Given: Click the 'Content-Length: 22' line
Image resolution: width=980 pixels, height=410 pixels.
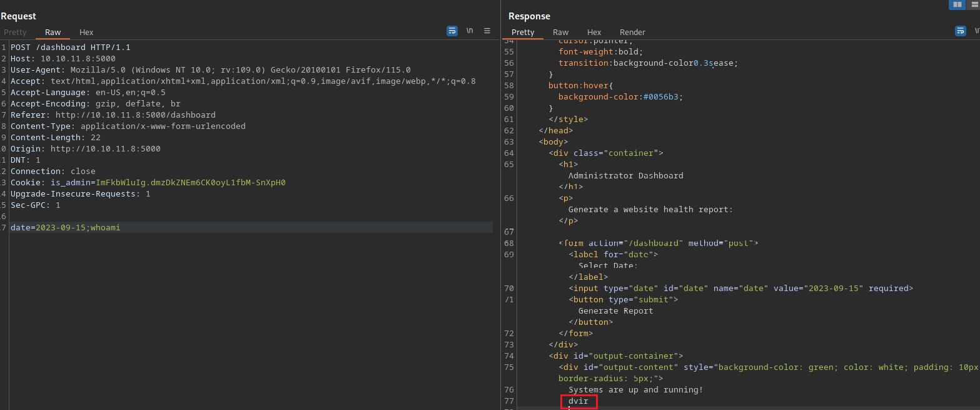Looking at the screenshot, I should [x=56, y=138].
